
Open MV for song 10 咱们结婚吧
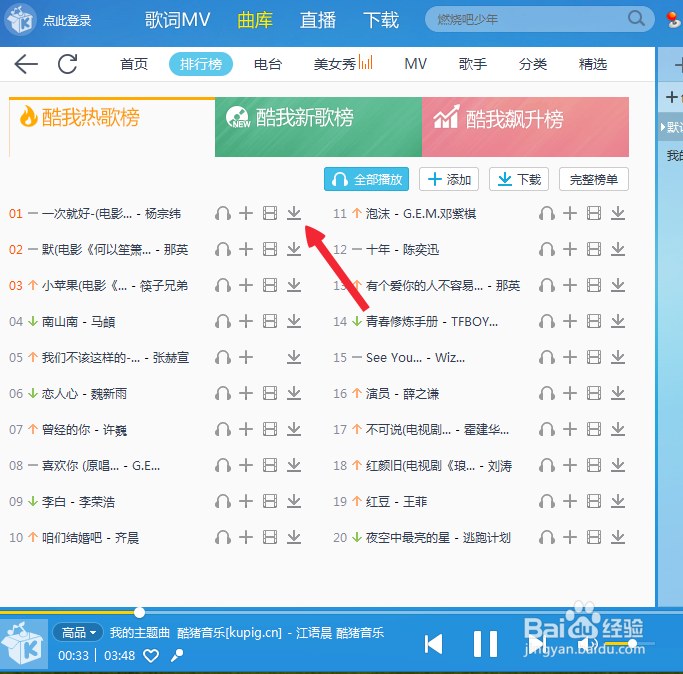270,537
